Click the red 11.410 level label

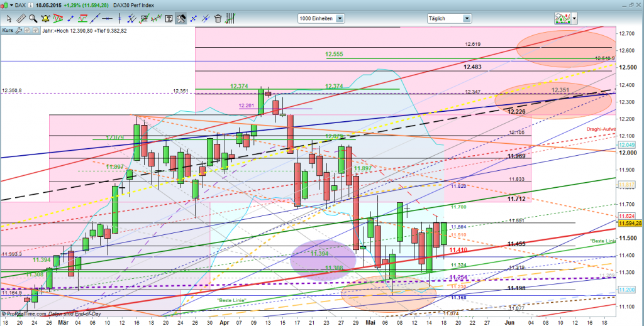pos(458,250)
